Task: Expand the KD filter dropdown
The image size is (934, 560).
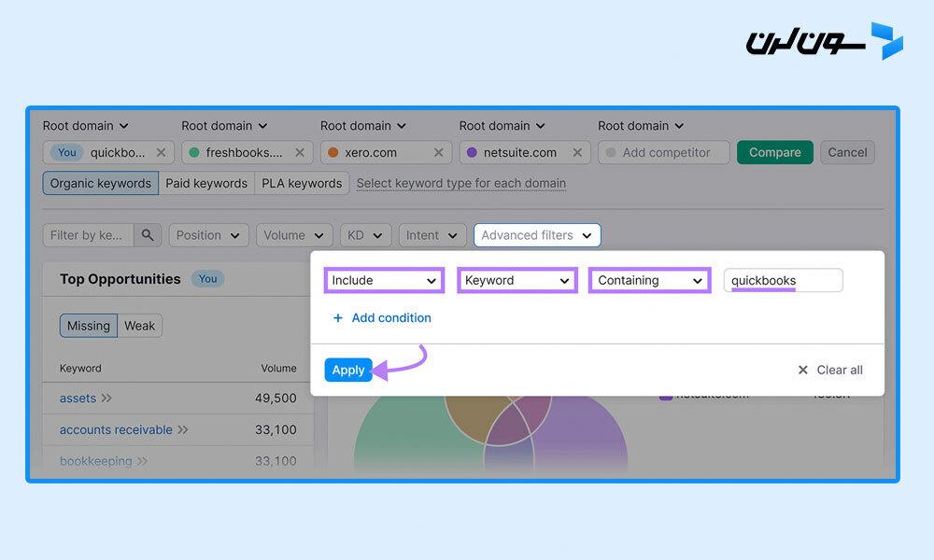Action: (366, 235)
